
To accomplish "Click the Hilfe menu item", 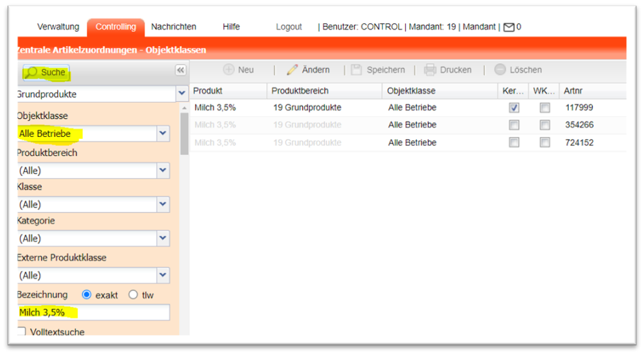I will coord(231,27).
